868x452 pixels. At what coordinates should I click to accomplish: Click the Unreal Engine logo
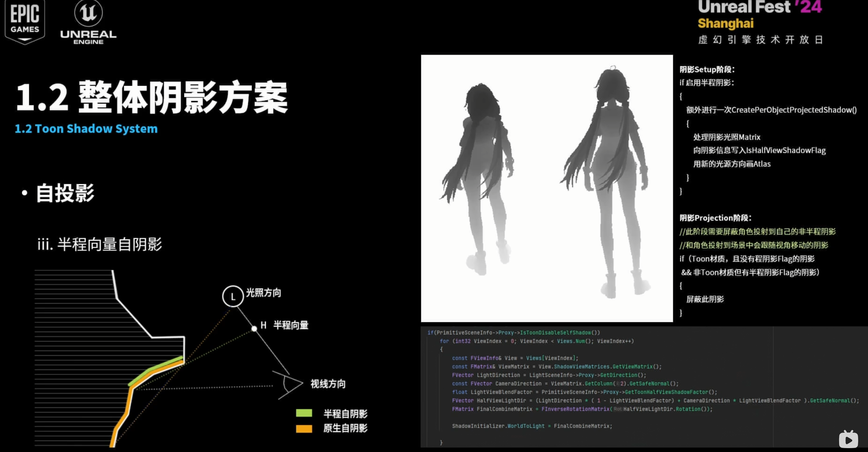tap(88, 22)
